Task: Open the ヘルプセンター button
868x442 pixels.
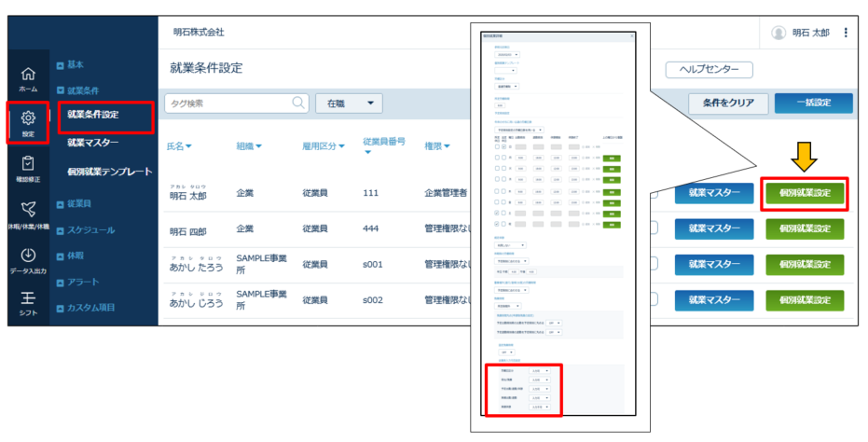Action: [710, 69]
